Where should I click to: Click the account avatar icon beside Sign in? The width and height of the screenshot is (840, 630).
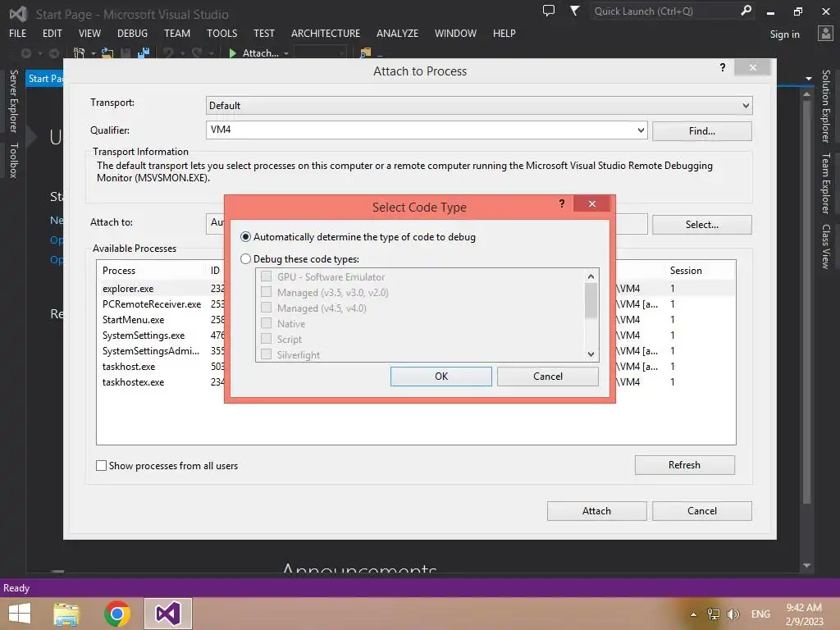[825, 33]
